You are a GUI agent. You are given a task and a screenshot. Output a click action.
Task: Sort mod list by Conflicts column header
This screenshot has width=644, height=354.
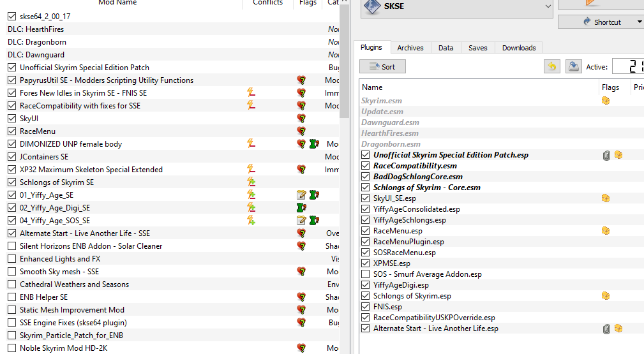(x=268, y=3)
